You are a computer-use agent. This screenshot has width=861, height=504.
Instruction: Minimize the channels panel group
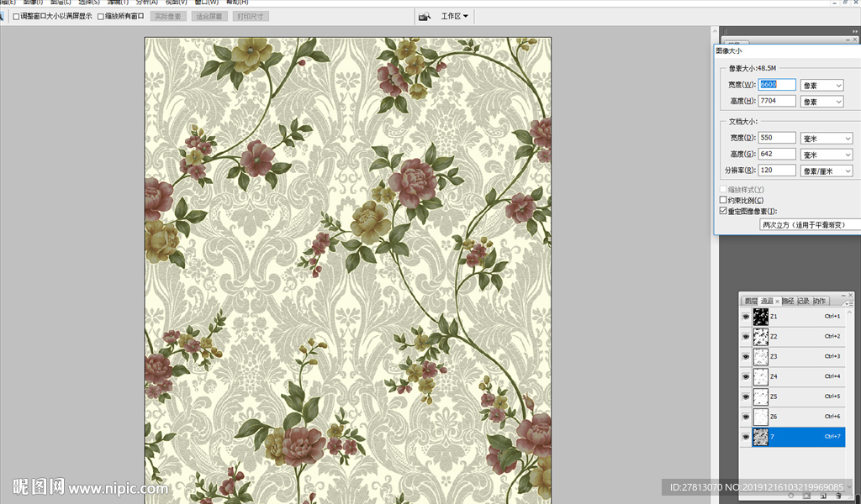point(843,295)
